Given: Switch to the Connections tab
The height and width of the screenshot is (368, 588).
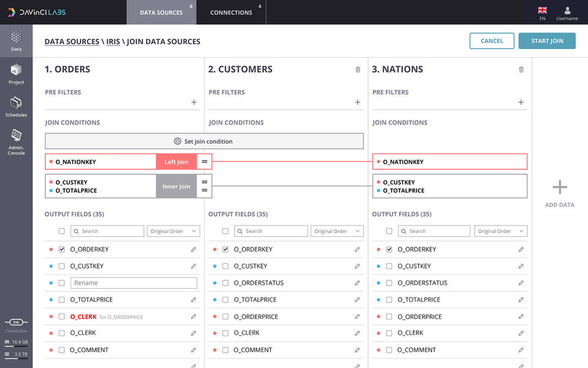Looking at the screenshot, I should [231, 12].
